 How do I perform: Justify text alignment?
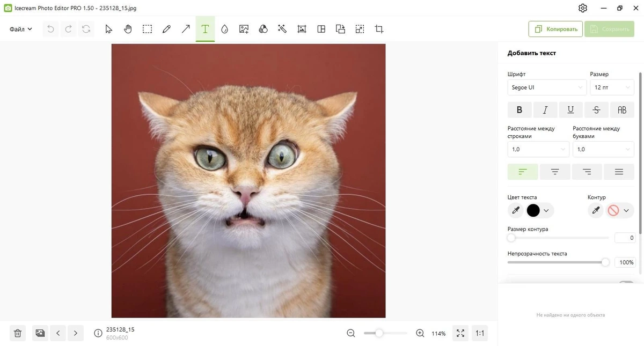(x=619, y=172)
